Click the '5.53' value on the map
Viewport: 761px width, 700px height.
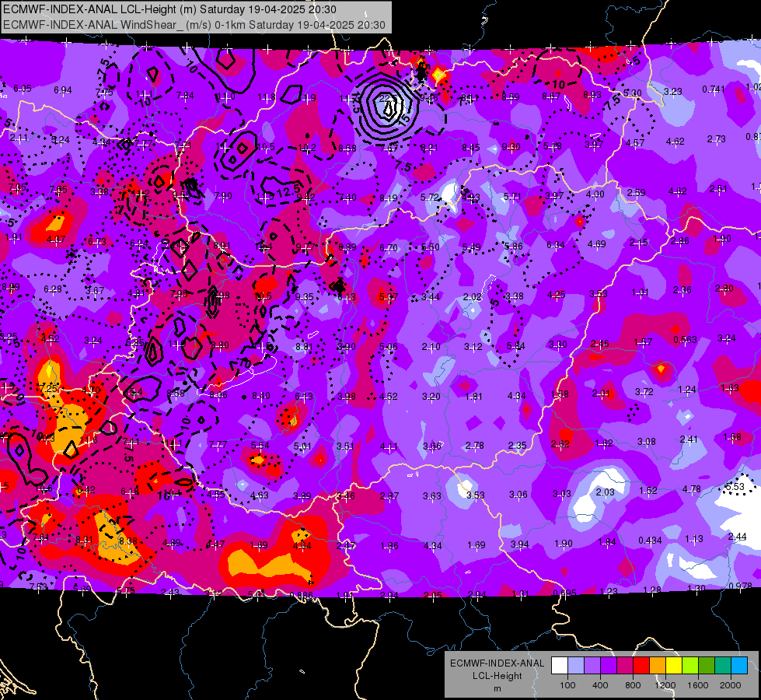735,486
